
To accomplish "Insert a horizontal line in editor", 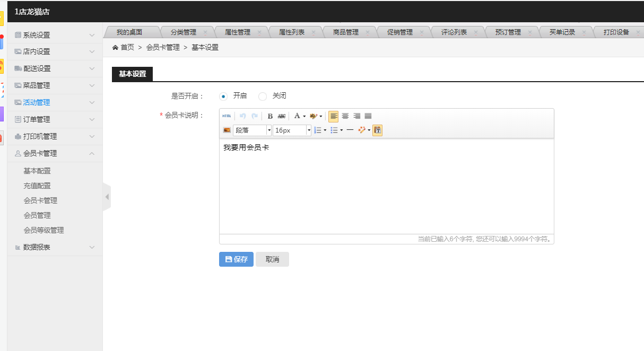I will (x=350, y=130).
